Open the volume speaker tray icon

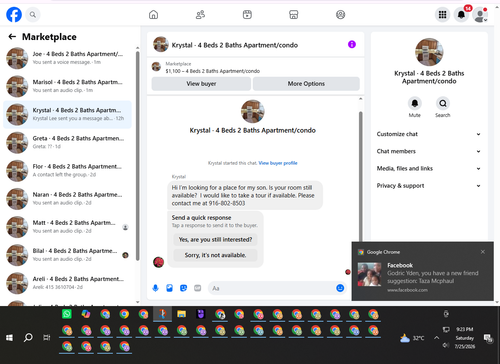446,345
